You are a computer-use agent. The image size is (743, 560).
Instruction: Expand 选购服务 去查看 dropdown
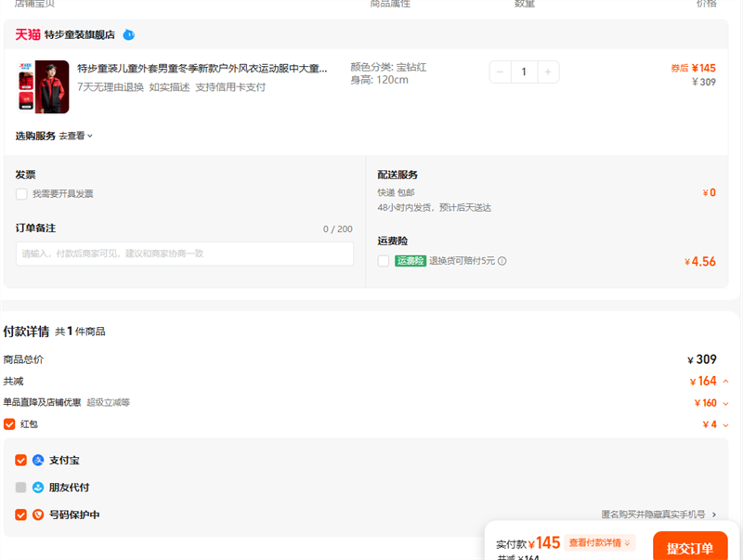coord(76,136)
